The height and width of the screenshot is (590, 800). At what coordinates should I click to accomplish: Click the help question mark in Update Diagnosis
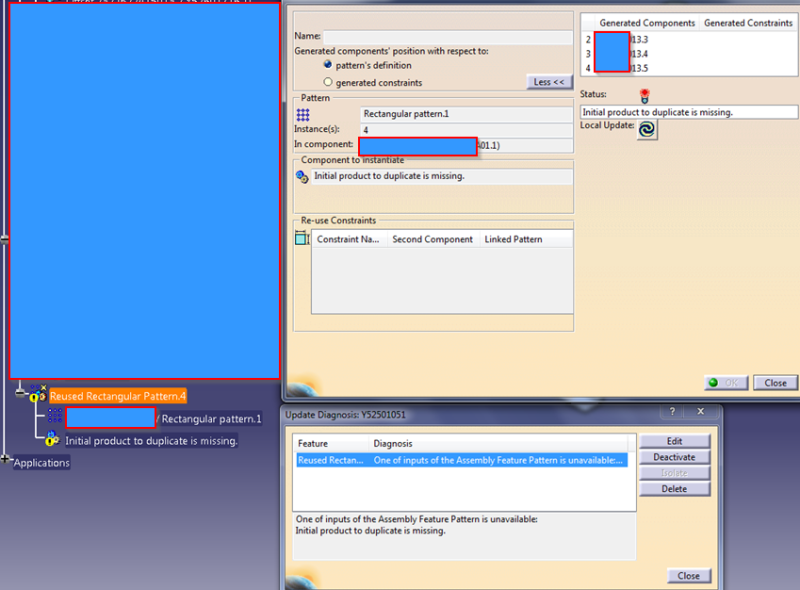point(672,411)
